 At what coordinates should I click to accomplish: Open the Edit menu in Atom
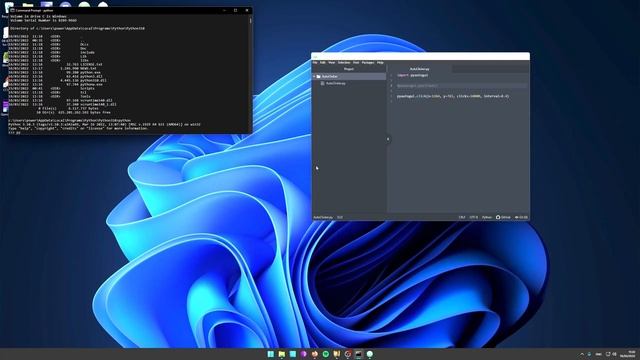coord(322,62)
